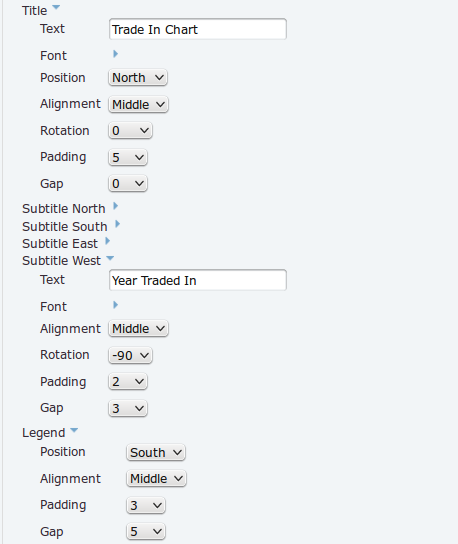Open the Title Position dropdown set to North
The width and height of the screenshot is (458, 544).
pos(138,78)
